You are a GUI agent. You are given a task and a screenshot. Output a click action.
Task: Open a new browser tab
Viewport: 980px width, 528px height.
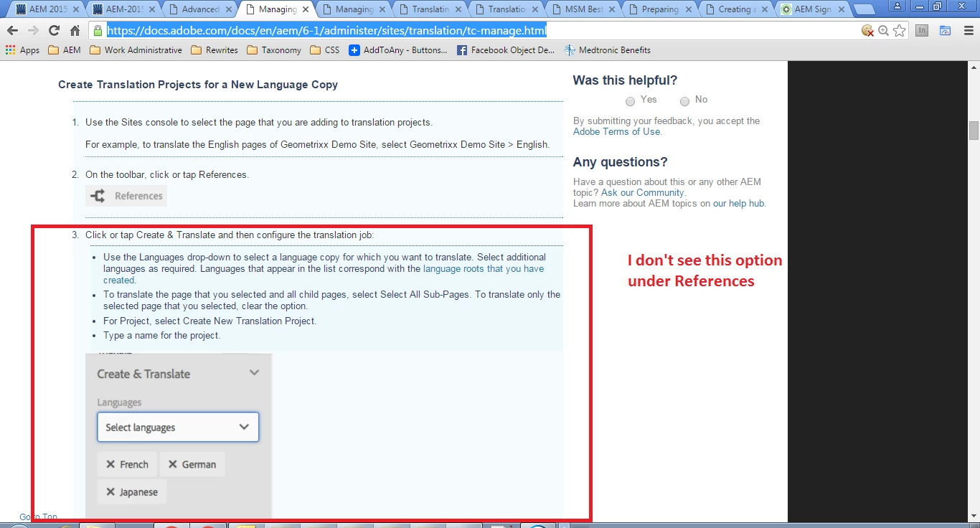pos(864,9)
